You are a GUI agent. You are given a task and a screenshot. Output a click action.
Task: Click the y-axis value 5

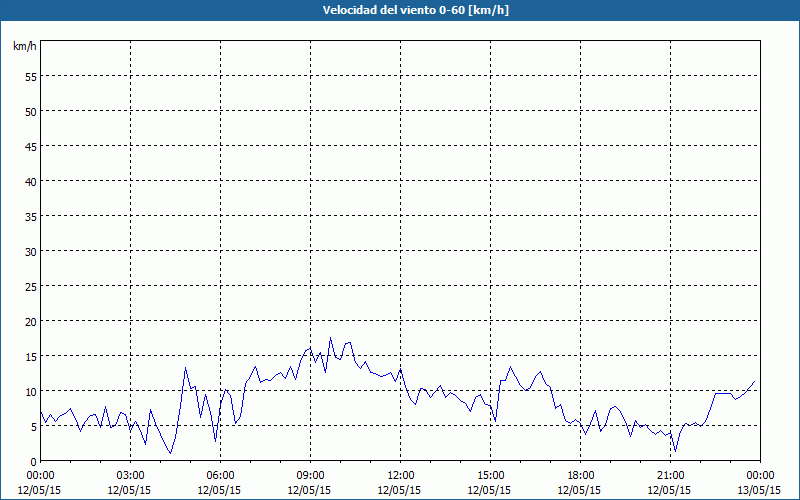tap(34, 427)
